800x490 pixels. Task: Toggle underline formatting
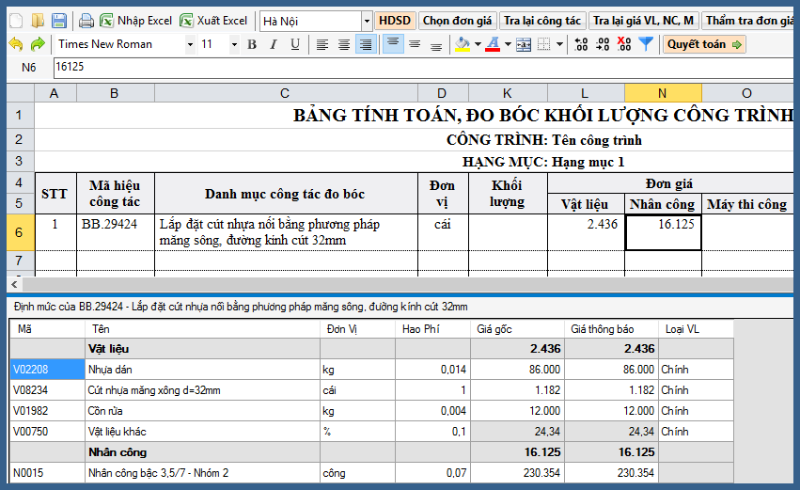click(x=295, y=44)
